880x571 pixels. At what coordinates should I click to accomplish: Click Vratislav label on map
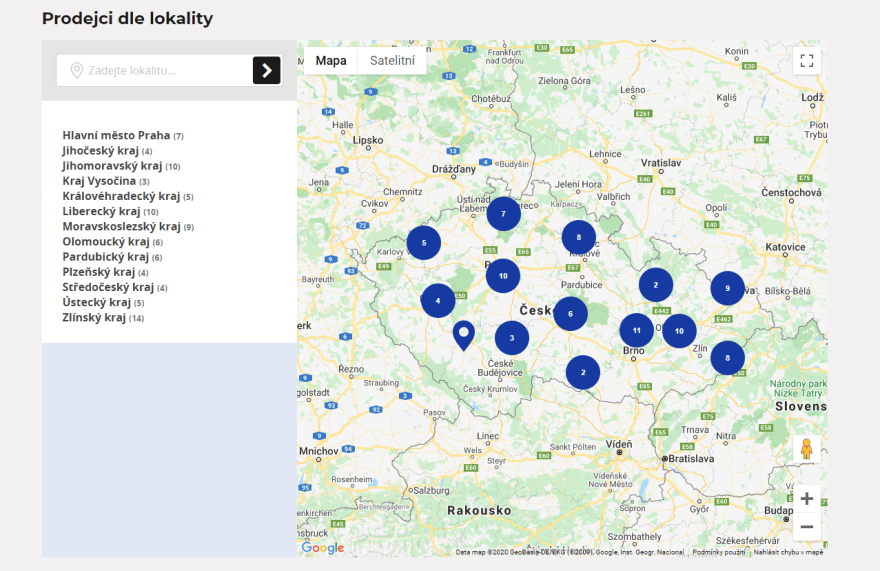click(661, 163)
